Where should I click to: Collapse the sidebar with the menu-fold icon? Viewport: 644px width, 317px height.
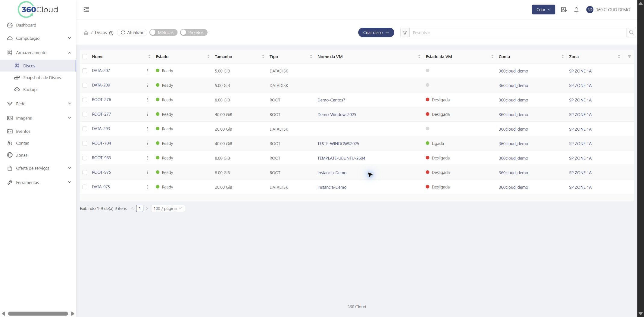tap(86, 10)
